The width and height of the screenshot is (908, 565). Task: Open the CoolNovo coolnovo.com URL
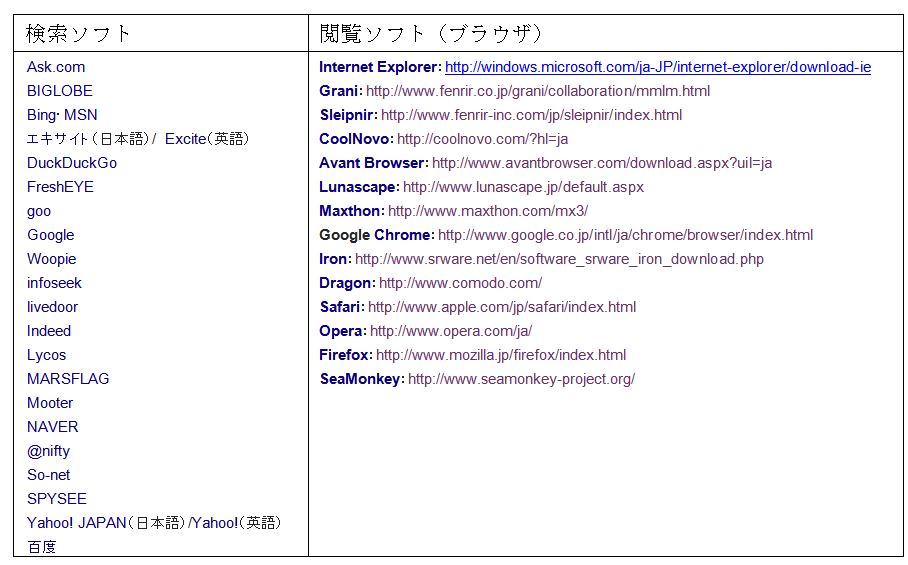click(482, 139)
